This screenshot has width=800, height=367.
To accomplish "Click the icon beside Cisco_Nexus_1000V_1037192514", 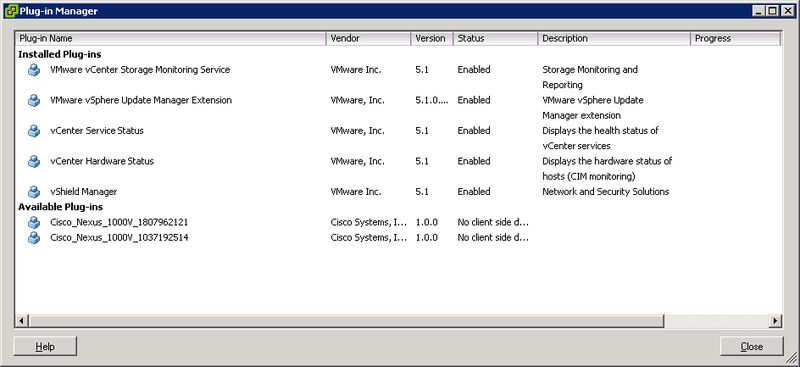I will [x=34, y=238].
